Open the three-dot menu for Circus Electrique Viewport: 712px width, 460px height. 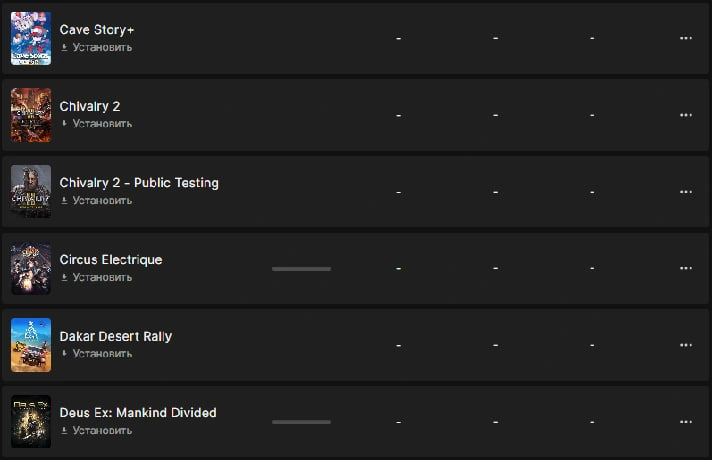[685, 268]
